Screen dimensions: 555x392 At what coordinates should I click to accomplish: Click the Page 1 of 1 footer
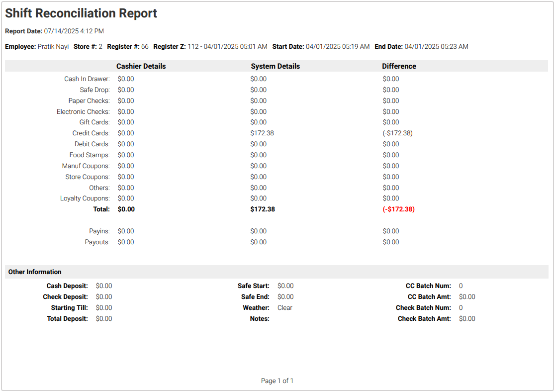click(x=277, y=381)
